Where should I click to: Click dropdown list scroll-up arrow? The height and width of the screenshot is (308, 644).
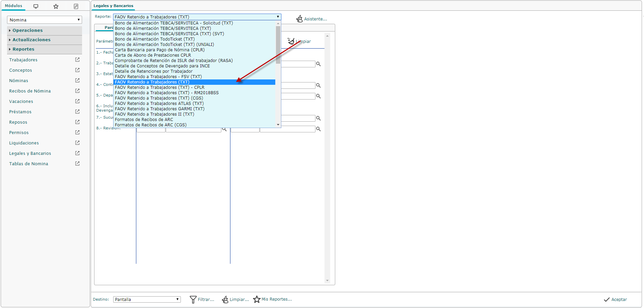click(x=278, y=23)
